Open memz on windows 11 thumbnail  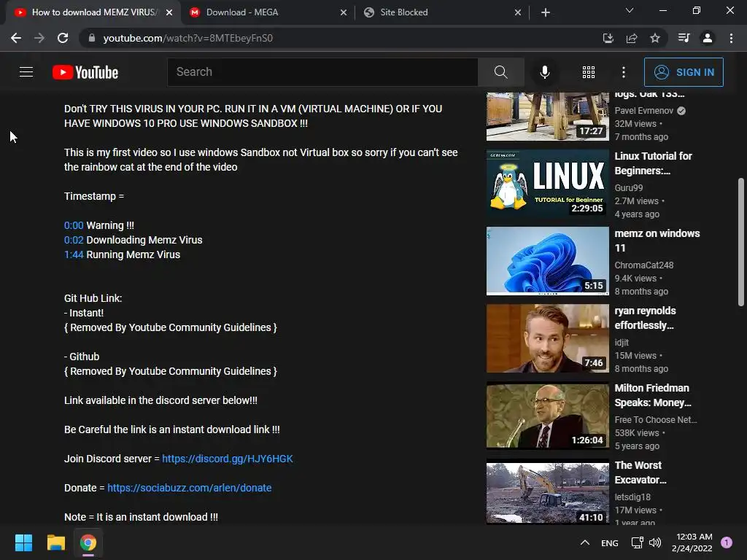point(547,261)
